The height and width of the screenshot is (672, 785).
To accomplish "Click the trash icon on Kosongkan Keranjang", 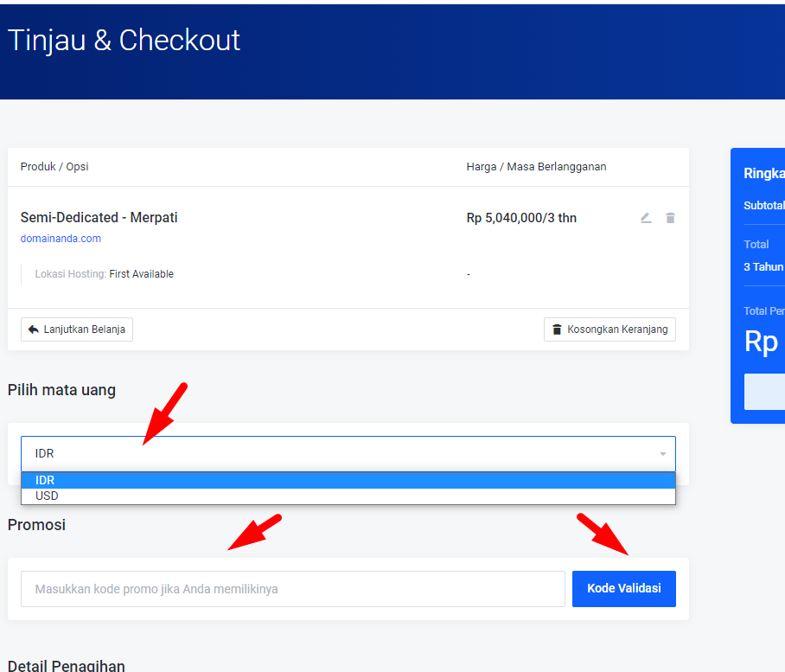I will (557, 330).
